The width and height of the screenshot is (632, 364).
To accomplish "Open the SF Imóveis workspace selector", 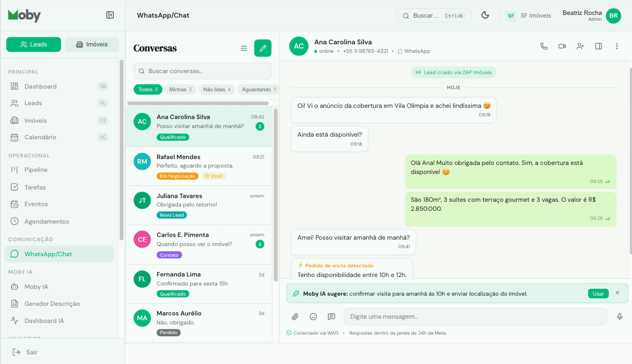I will click(528, 15).
